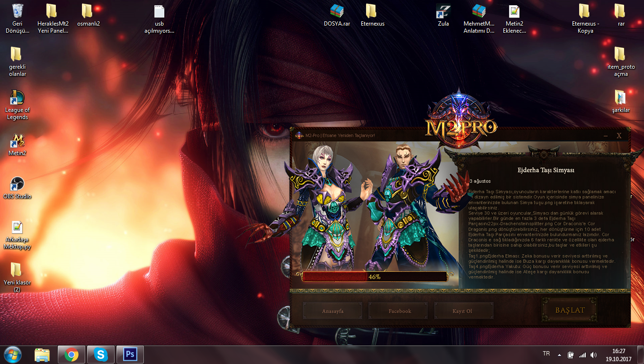Click the BAŞLAT start button
Image resolution: width=644 pixels, height=364 pixels.
pos(570,310)
